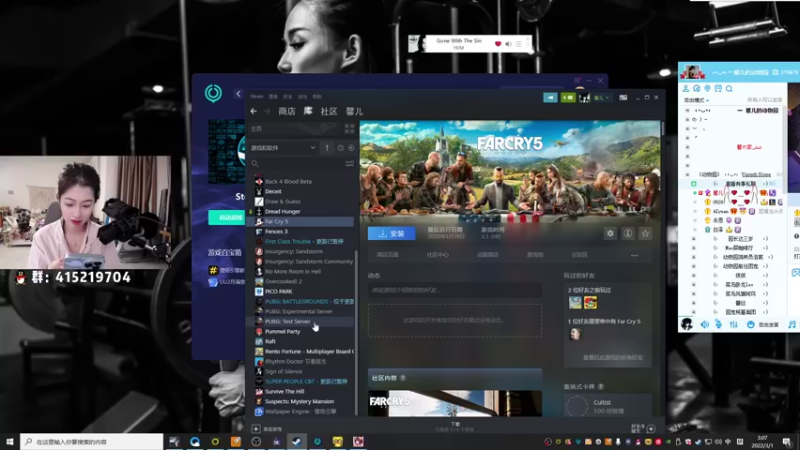The image size is (800, 450).
Task: Open the Windows Start button
Action: pos(10,441)
